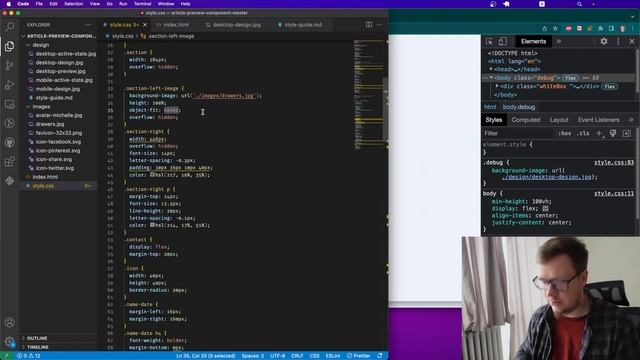Open flexbox editor icon beside display flex
This screenshot has height=360, width=640.
pos(545,209)
